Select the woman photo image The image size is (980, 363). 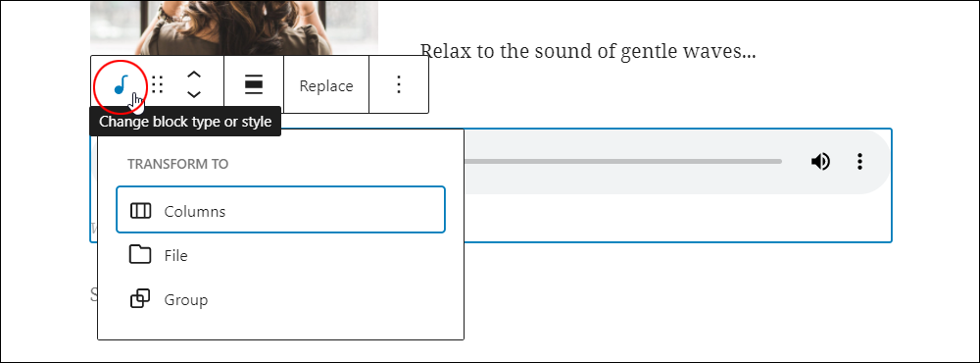click(x=234, y=27)
